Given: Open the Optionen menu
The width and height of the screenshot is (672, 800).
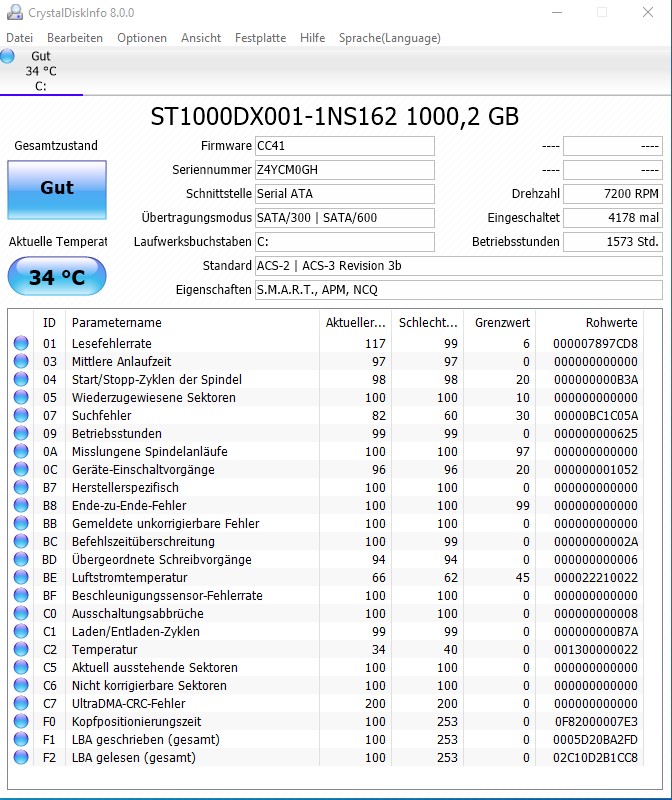Looking at the screenshot, I should pos(142,38).
